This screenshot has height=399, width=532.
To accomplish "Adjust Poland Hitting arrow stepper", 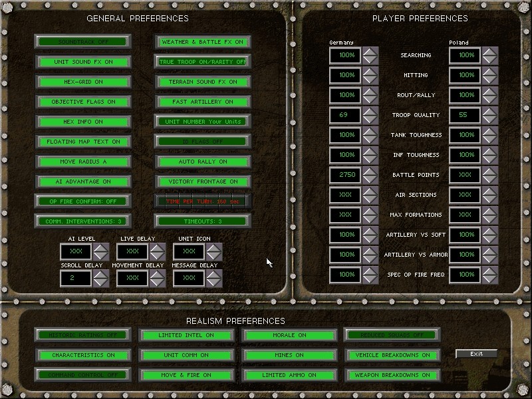I will pyautogui.click(x=490, y=75).
